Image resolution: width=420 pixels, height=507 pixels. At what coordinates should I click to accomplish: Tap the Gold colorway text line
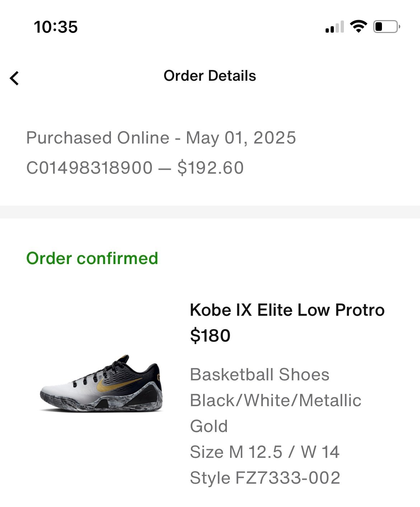click(209, 426)
